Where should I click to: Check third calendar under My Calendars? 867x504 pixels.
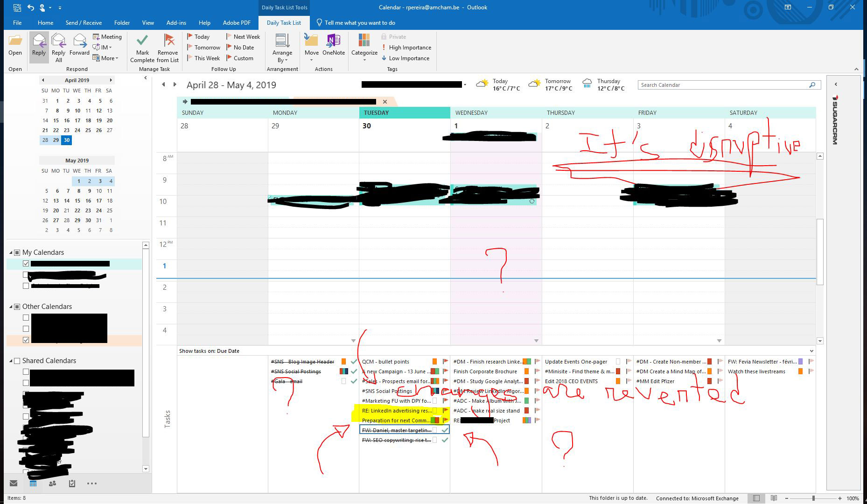coord(26,286)
